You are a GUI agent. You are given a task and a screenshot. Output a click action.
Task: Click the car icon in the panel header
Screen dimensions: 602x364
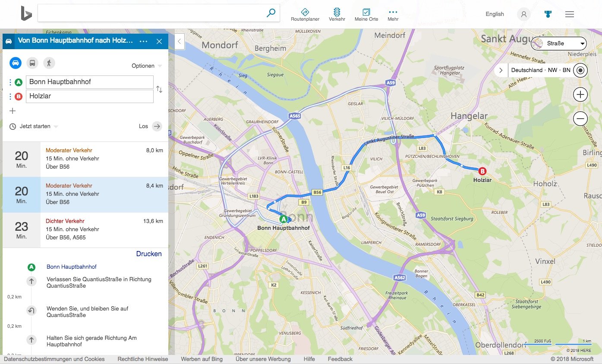(x=8, y=41)
